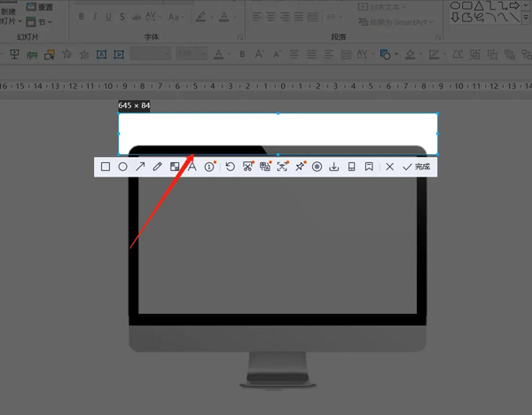Viewport: 532px width, 415px height.
Task: Pick the down arrow shape from gallery
Action: click(x=456, y=18)
